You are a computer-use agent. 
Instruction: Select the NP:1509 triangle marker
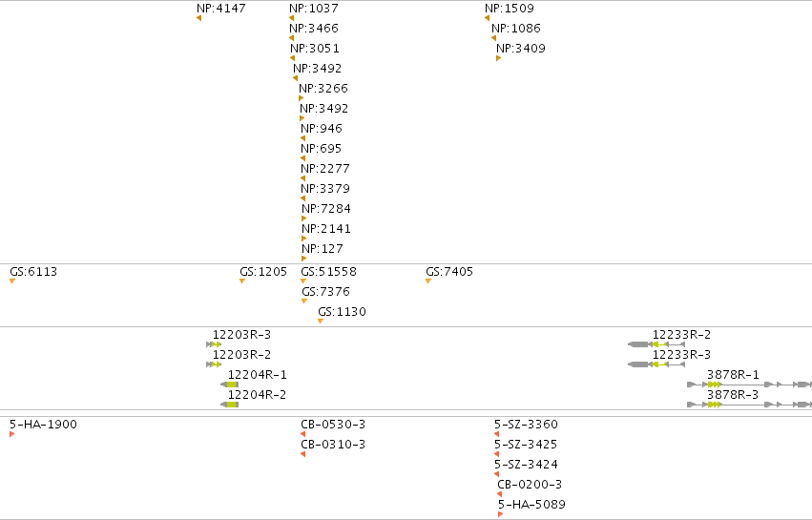point(488,19)
